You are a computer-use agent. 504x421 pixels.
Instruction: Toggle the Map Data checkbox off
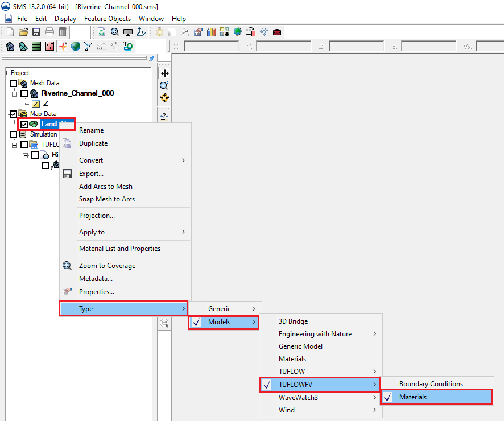tap(14, 114)
